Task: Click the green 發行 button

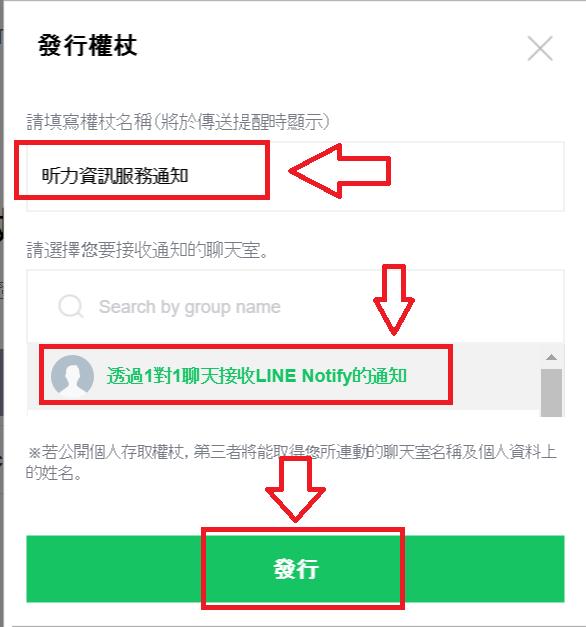Action: click(x=295, y=569)
